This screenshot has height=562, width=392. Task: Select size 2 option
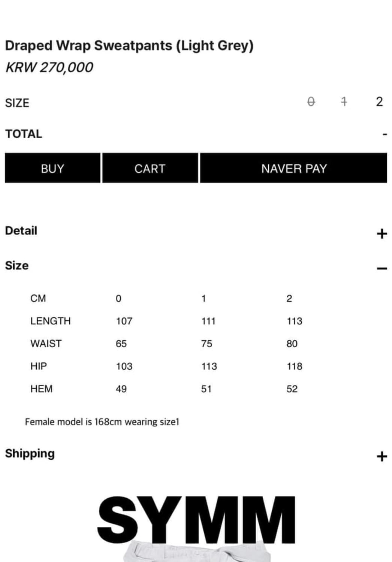(x=379, y=102)
